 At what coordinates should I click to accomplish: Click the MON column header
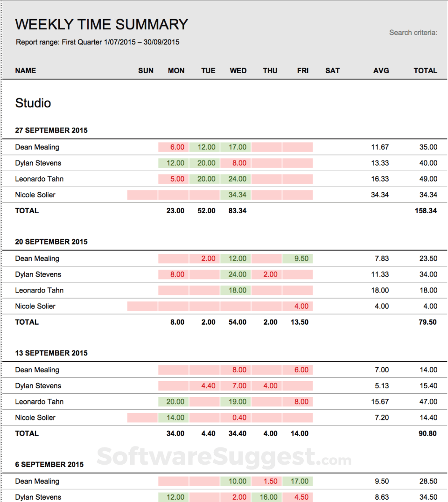click(x=176, y=70)
